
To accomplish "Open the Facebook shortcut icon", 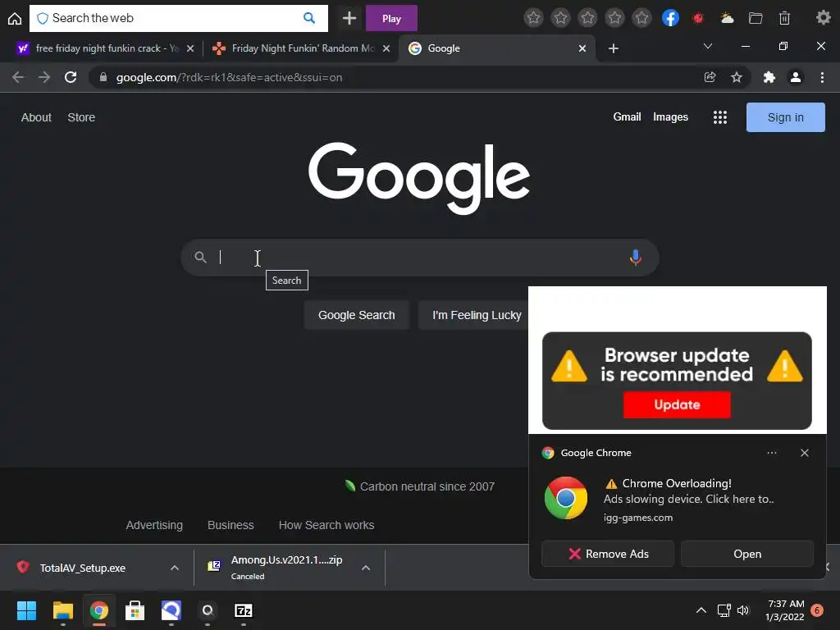I will pos(670,18).
